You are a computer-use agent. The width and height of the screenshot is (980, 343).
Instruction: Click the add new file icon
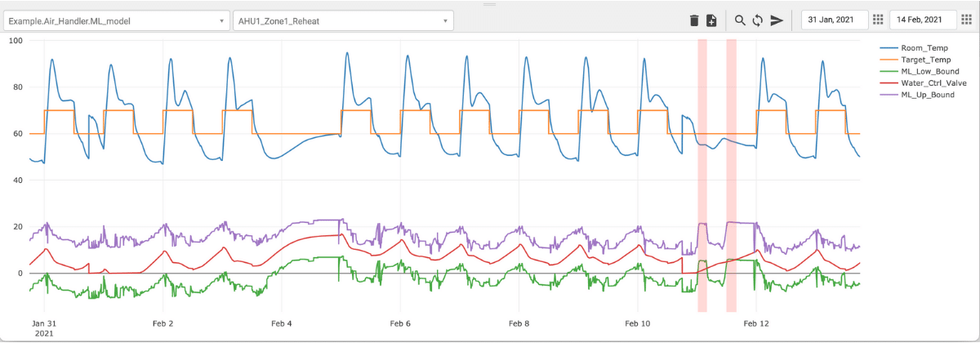tap(711, 20)
